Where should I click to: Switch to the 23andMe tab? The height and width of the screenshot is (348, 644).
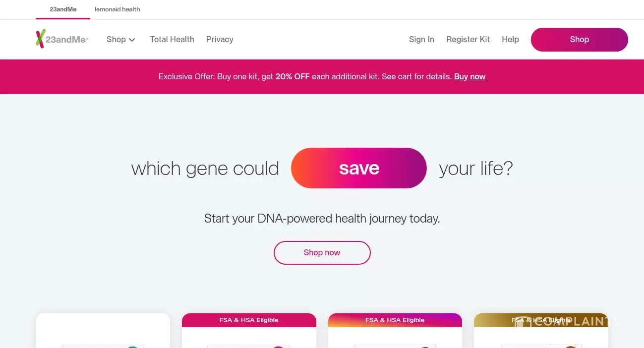pos(62,9)
